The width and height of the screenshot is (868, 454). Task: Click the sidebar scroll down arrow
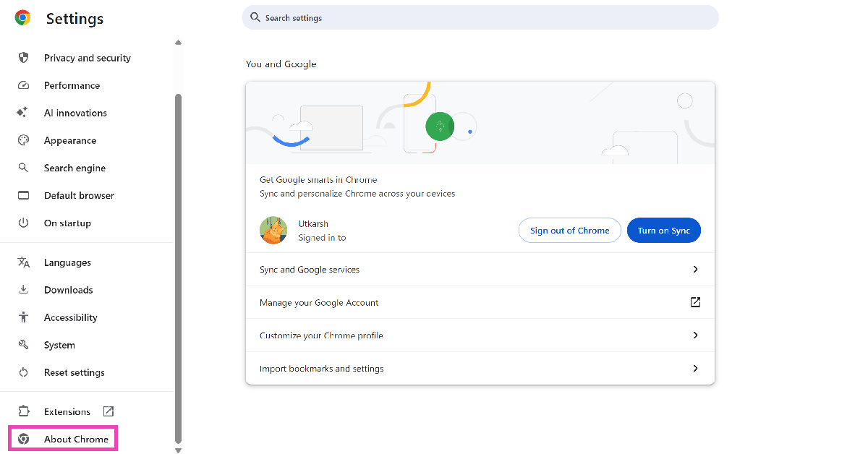[179, 450]
